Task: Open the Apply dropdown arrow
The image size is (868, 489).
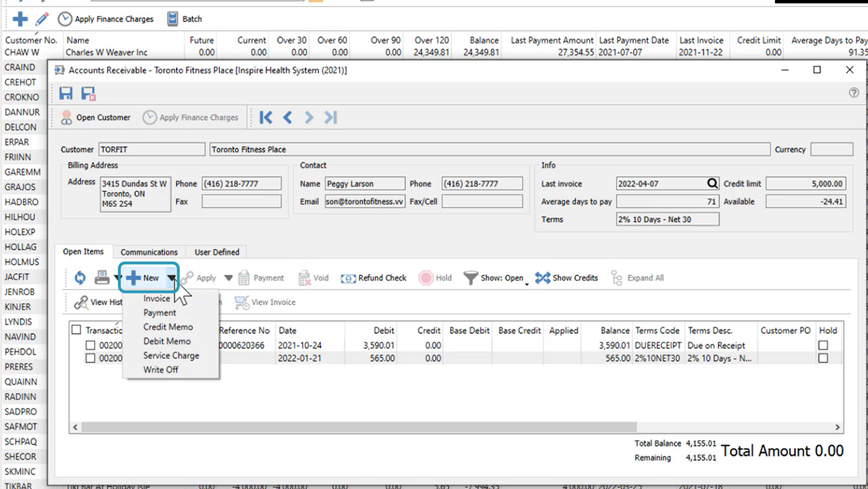Action: click(228, 277)
